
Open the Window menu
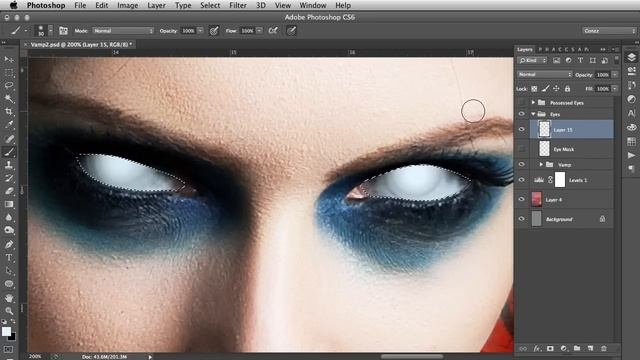click(x=313, y=5)
